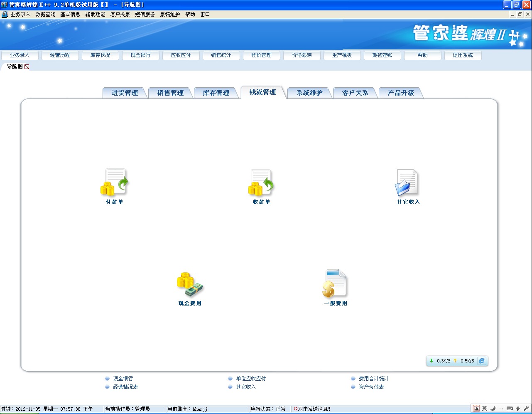This screenshot has width=532, height=414.
Task: Click the 现金银行 toolbar button
Action: (140, 55)
